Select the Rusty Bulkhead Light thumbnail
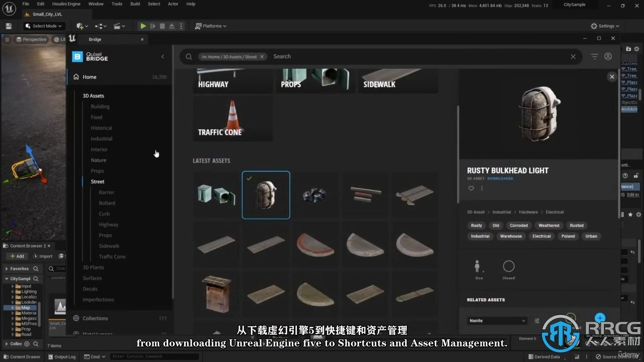The width and height of the screenshot is (644, 362). click(266, 195)
